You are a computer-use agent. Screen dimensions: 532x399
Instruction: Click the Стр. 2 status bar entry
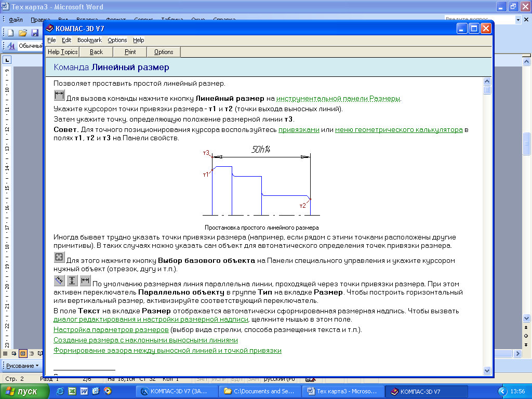tap(15, 379)
